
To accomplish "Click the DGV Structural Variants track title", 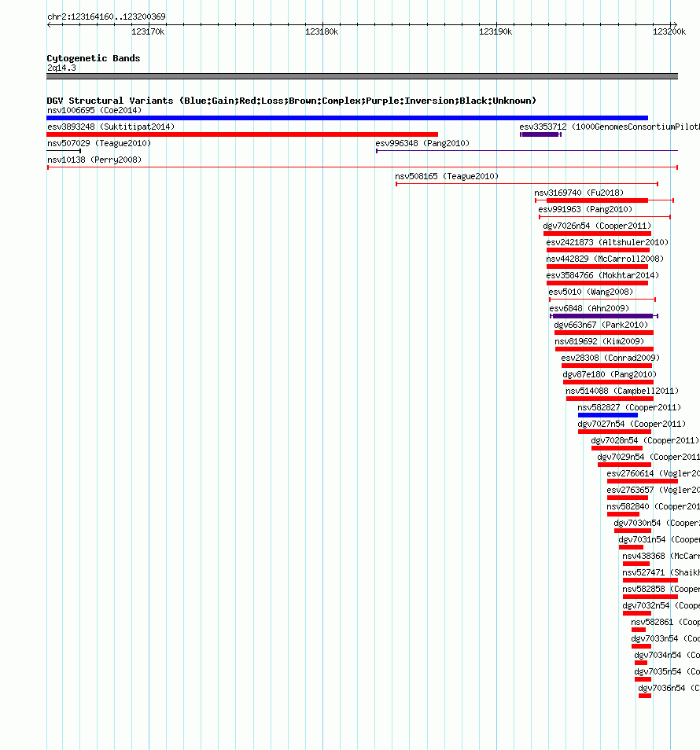I will pos(291,101).
